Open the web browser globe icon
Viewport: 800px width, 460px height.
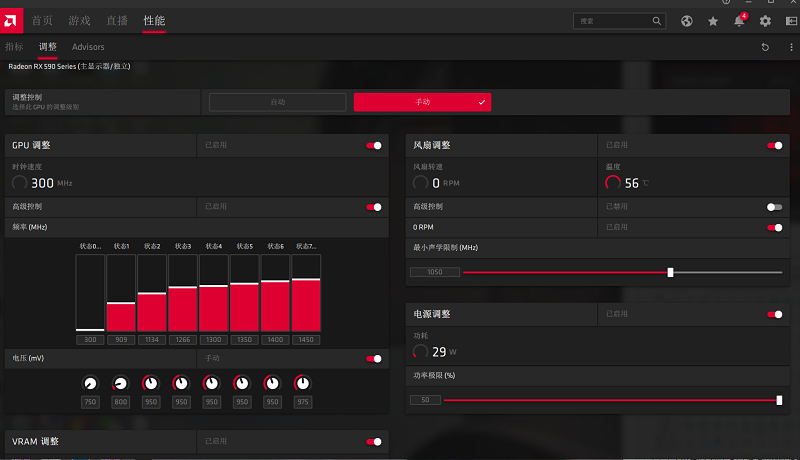click(x=687, y=21)
